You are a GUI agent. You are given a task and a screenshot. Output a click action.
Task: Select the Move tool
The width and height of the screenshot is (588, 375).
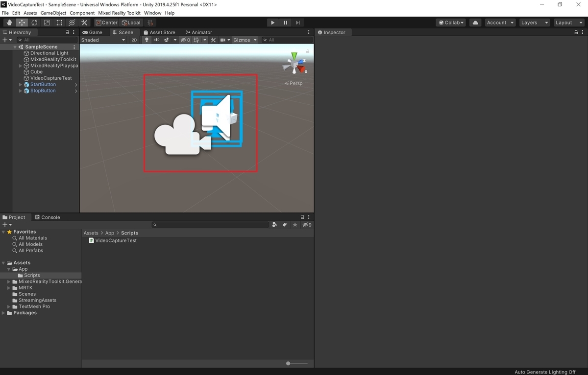22,23
